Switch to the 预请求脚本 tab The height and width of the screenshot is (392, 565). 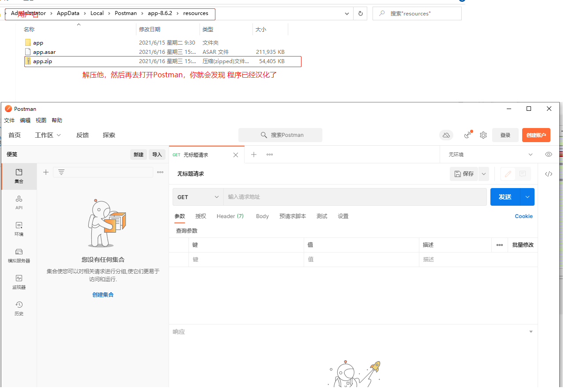(293, 216)
